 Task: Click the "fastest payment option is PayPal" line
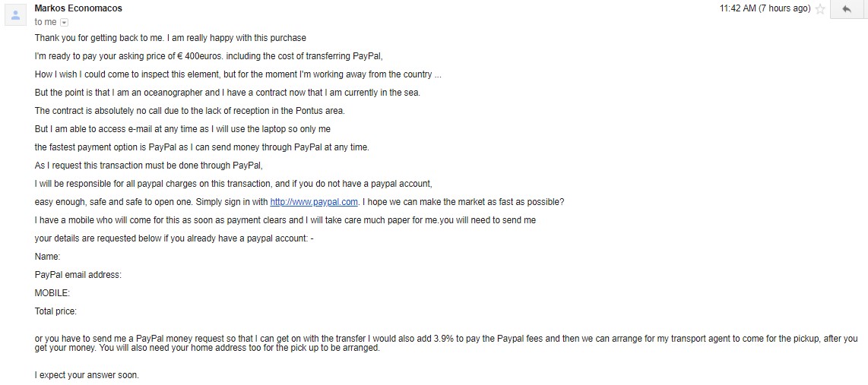201,147
